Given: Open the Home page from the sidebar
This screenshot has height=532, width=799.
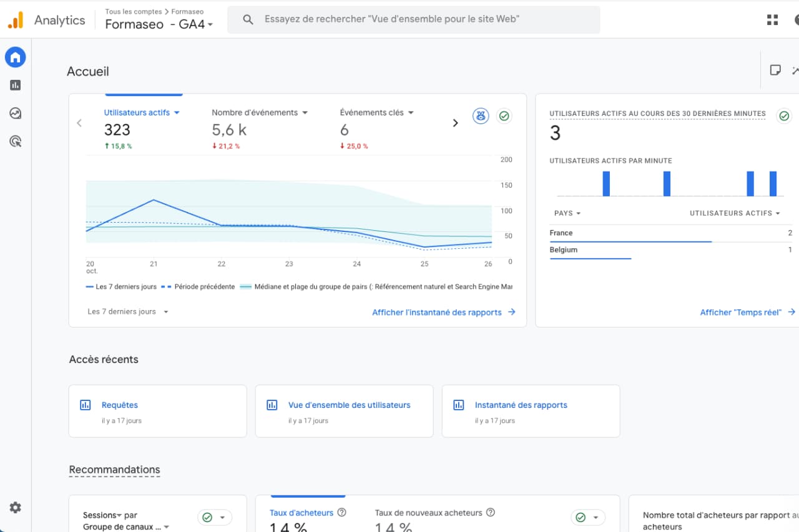Looking at the screenshot, I should [15, 57].
